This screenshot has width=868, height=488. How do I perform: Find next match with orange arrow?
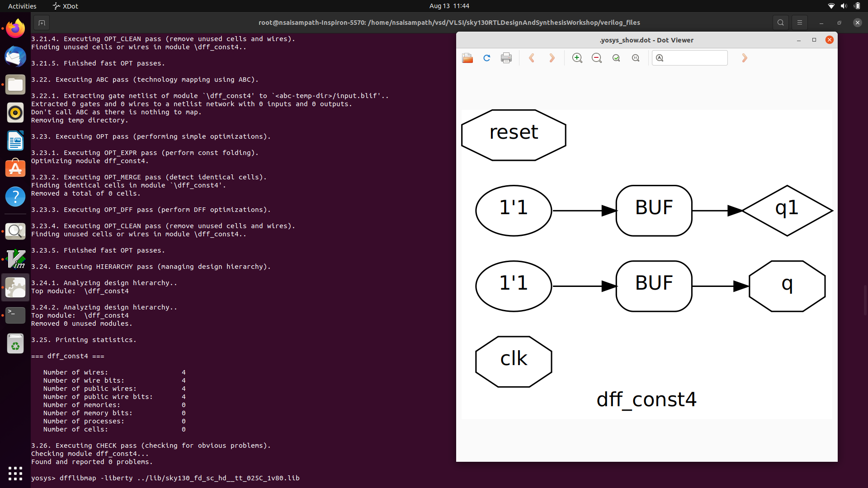745,58
